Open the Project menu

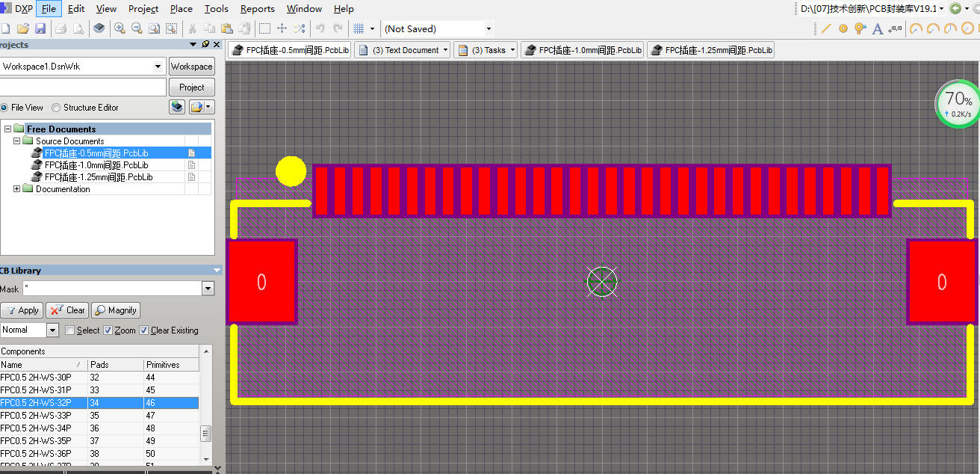coord(143,9)
